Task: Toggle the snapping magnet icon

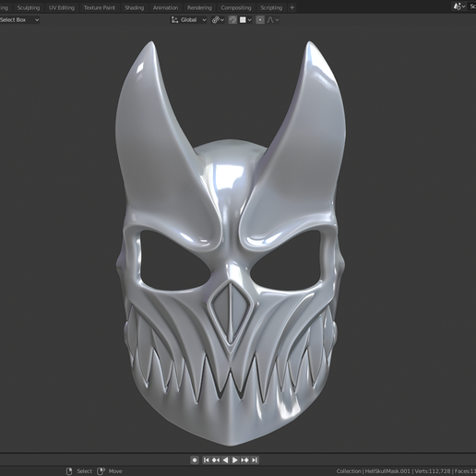Action: [x=232, y=20]
